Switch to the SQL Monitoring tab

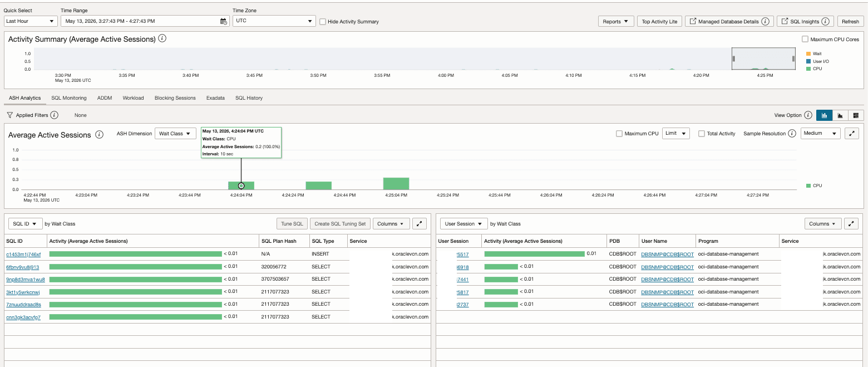click(x=69, y=98)
